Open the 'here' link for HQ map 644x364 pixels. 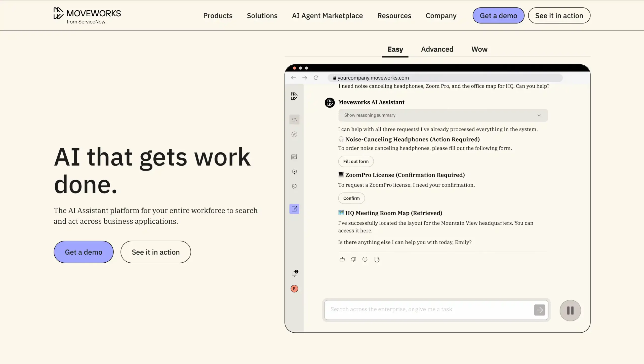(x=366, y=231)
